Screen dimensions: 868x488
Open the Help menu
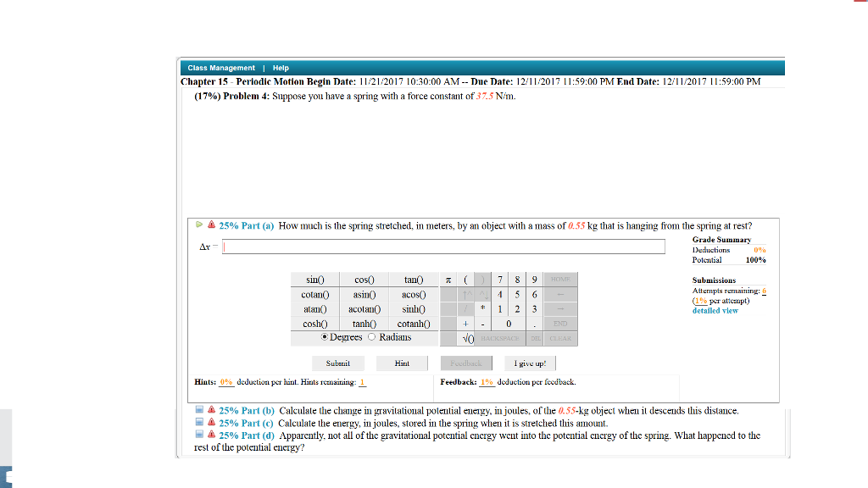[280, 68]
